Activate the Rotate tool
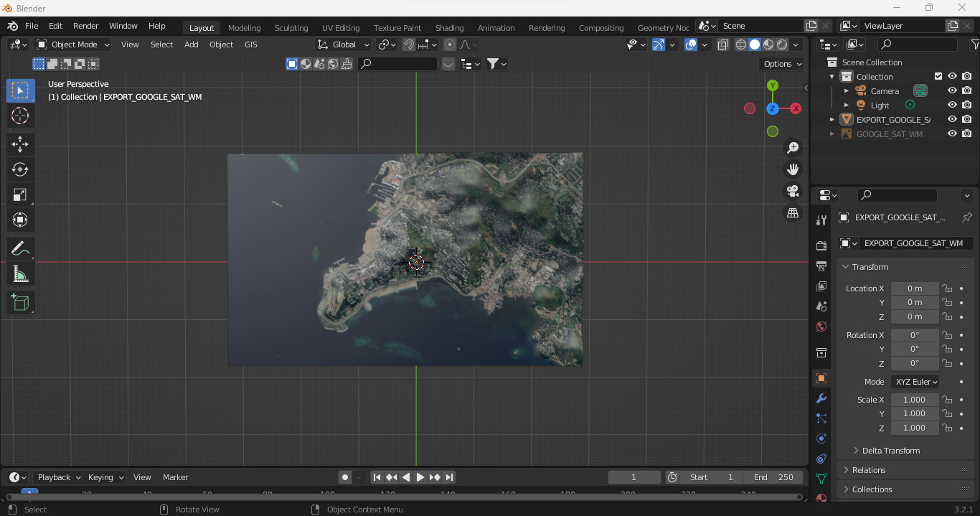This screenshot has width=980, height=516. (20, 169)
